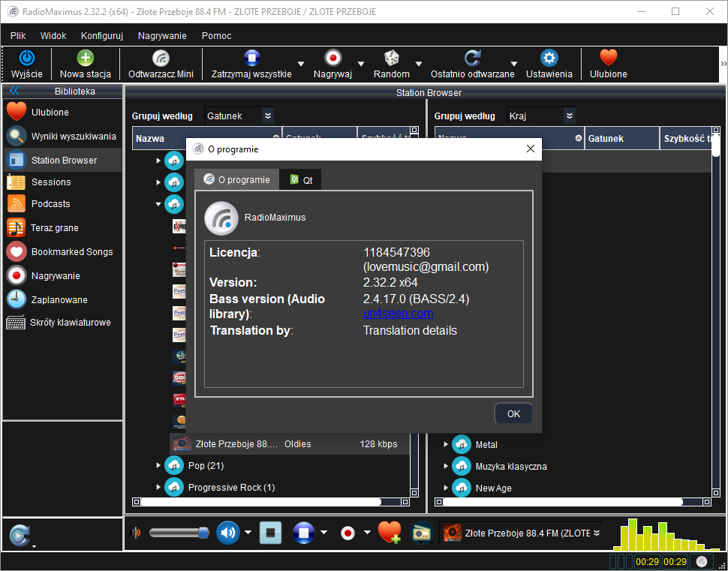This screenshot has width=728, height=571.
Task: Expand the Metal group
Action: click(x=446, y=444)
